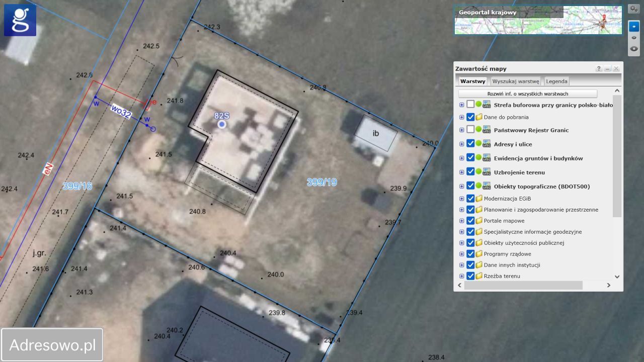
Task: Click folder icon for Obiekty użyteczności publicznej
Action: (x=479, y=243)
